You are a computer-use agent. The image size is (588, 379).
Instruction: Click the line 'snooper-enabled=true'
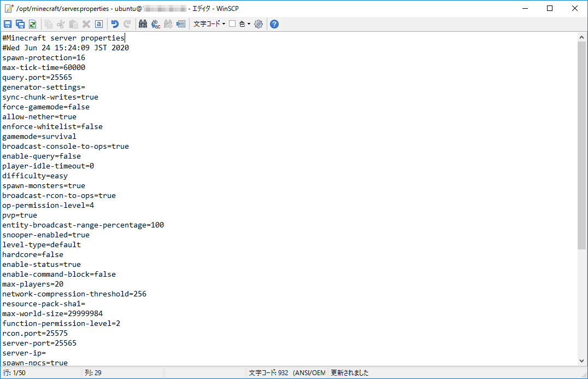click(x=46, y=235)
